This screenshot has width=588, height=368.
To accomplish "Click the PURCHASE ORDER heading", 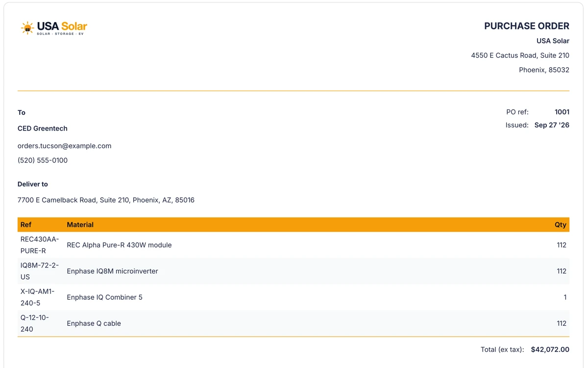I will (x=527, y=26).
